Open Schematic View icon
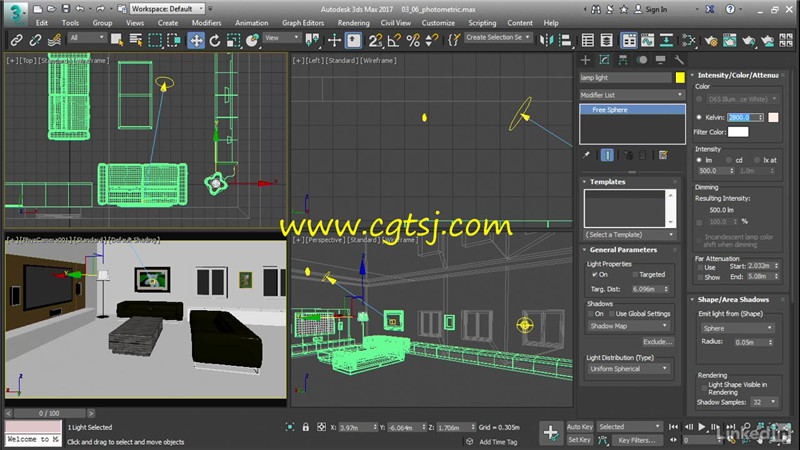The height and width of the screenshot is (450, 800). (666, 40)
